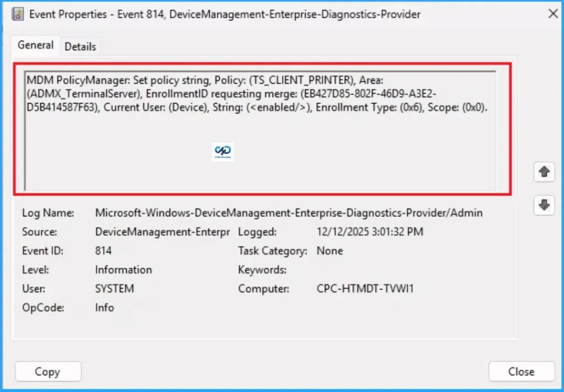Switch to the Details tab
This screenshot has width=564, height=392.
tap(80, 46)
